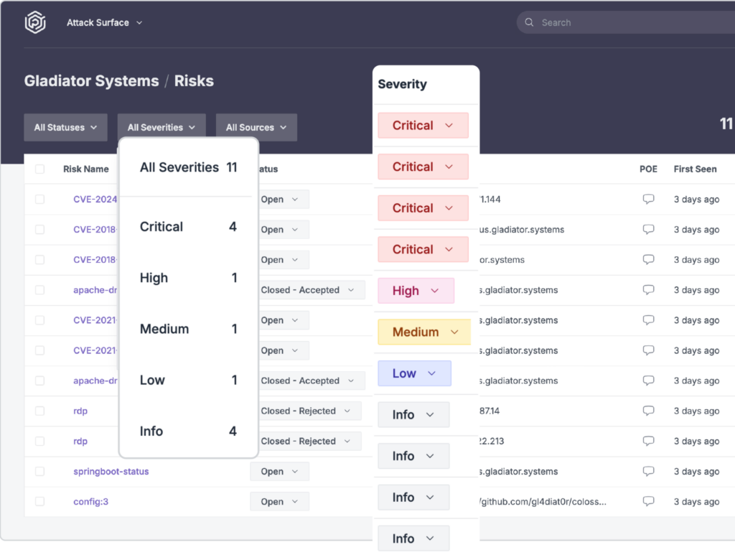Go to the Gladiator Systems breadcrumb
Viewport: 735px width, 560px height.
coord(91,80)
